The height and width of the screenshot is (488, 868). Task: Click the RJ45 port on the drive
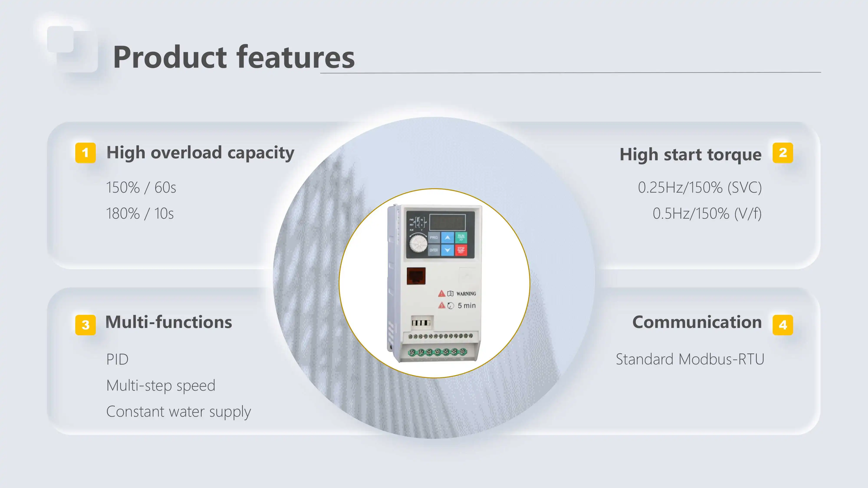416,276
